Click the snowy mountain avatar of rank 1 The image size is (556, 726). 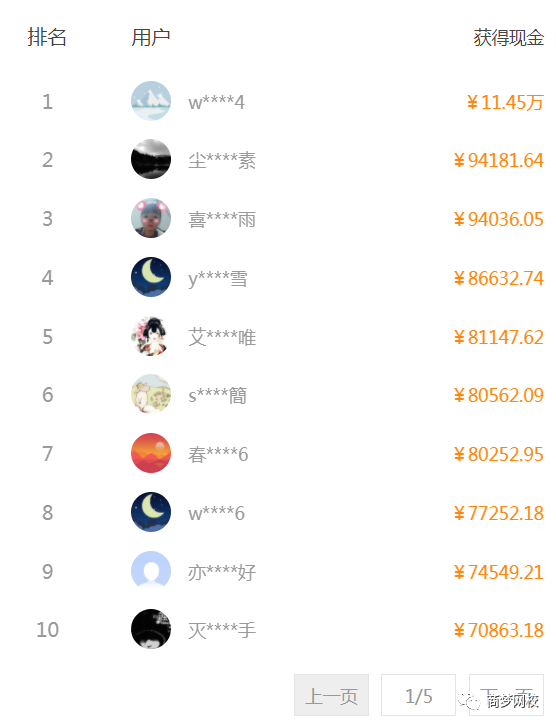[151, 101]
